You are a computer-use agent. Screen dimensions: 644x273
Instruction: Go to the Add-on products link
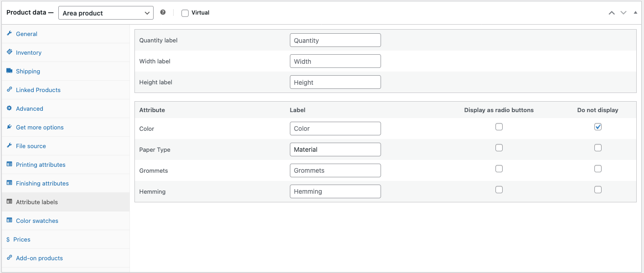[x=39, y=258]
